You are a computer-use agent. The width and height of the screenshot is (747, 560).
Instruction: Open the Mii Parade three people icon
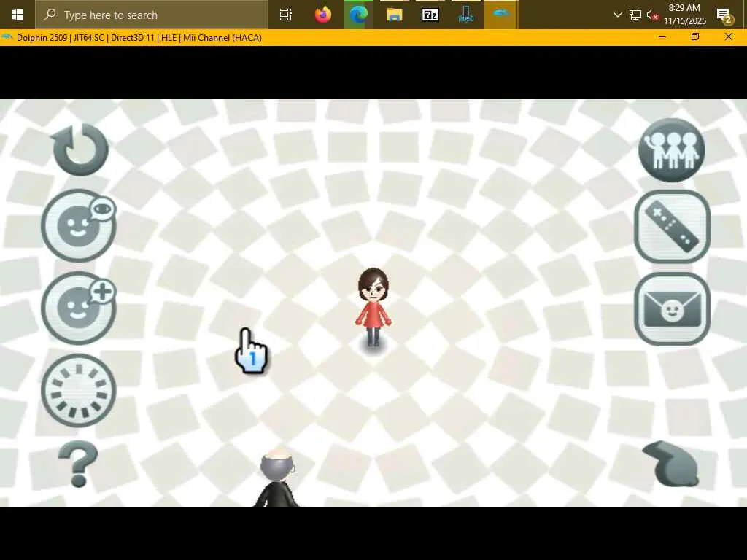pyautogui.click(x=672, y=150)
